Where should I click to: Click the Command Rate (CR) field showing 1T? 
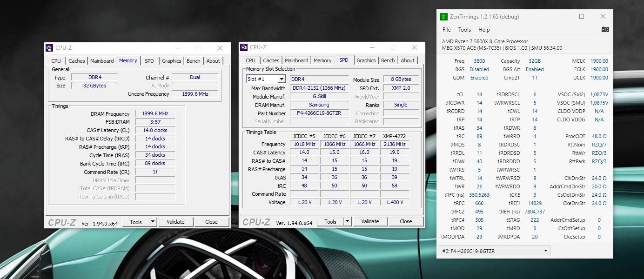click(155, 172)
